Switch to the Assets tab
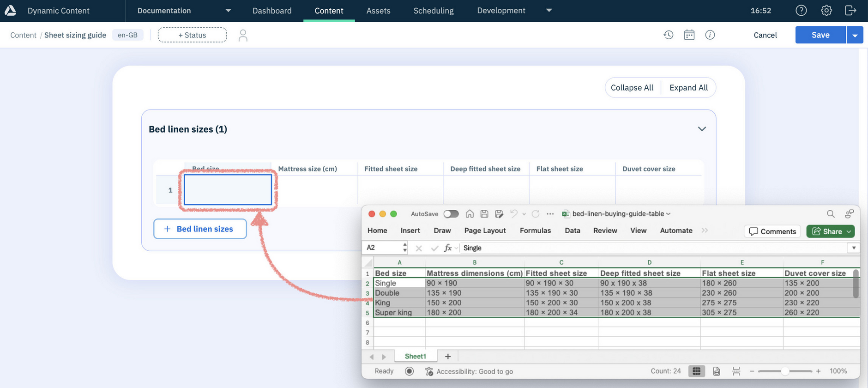The height and width of the screenshot is (388, 868). tap(378, 11)
